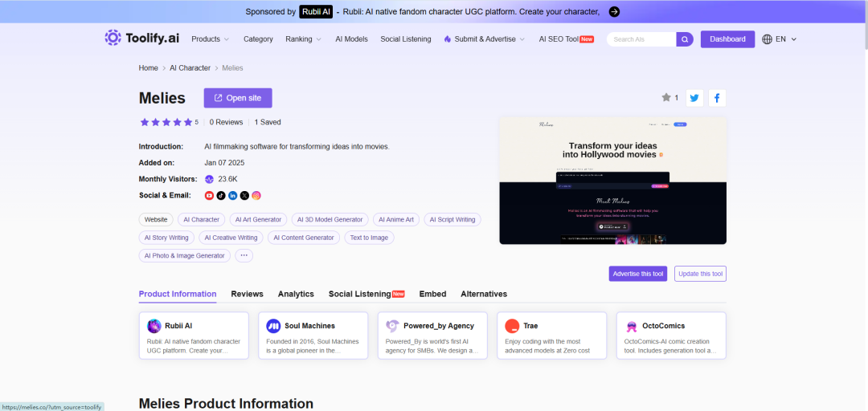Open Melies X social icon

point(244,195)
